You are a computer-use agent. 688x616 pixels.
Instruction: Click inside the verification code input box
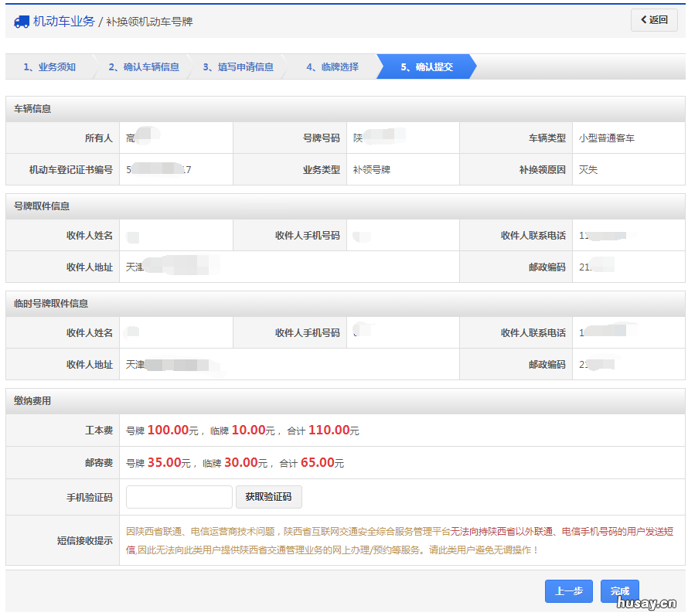(x=179, y=496)
